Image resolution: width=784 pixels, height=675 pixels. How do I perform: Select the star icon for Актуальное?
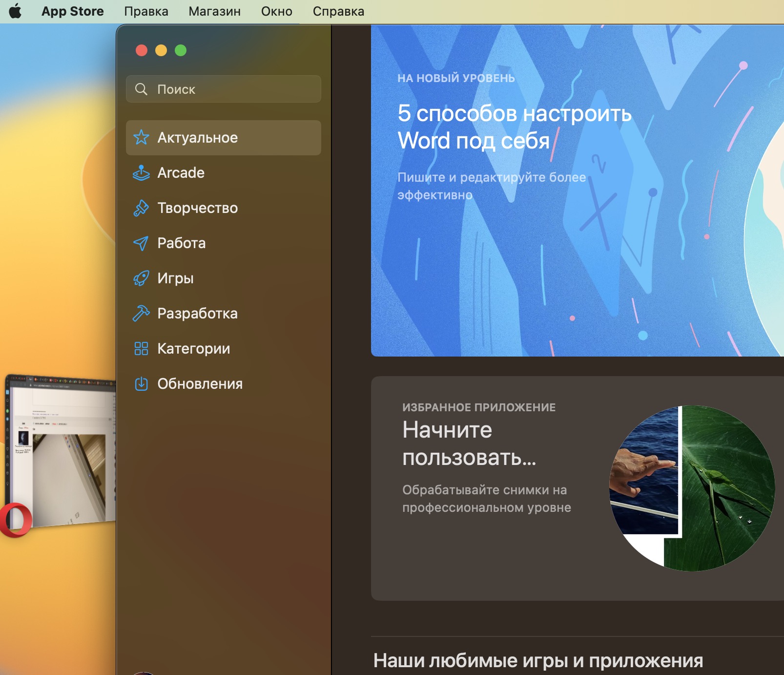pos(141,137)
